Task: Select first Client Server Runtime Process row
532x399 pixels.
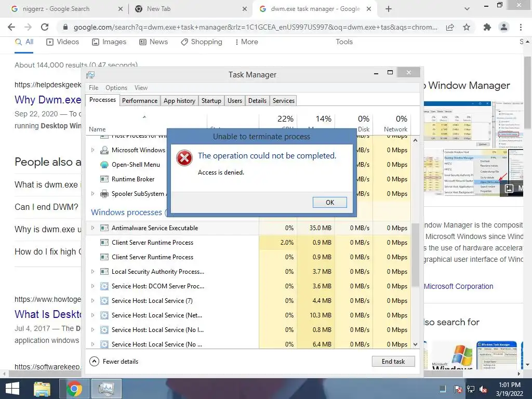Action: (248, 243)
